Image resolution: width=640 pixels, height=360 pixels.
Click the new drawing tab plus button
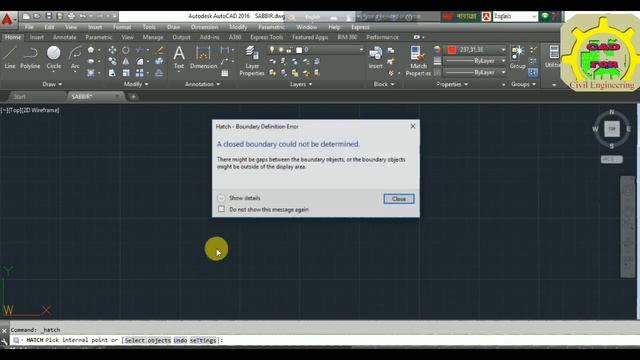133,97
